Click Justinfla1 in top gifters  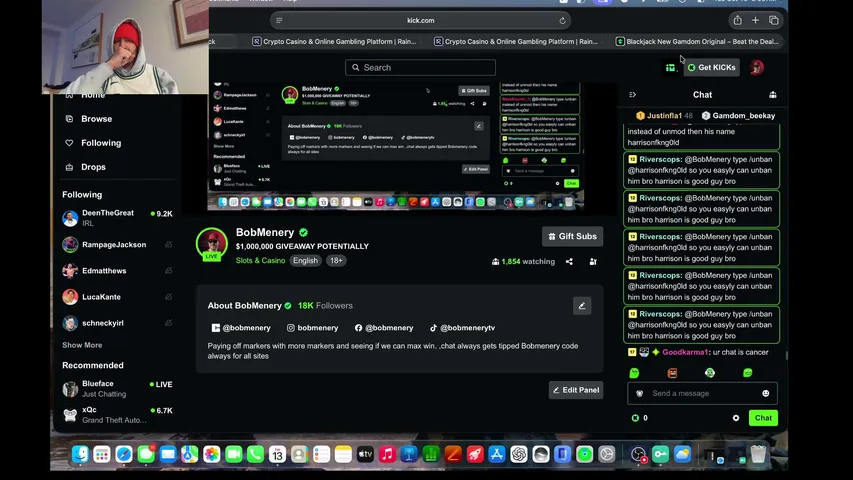[x=664, y=115]
